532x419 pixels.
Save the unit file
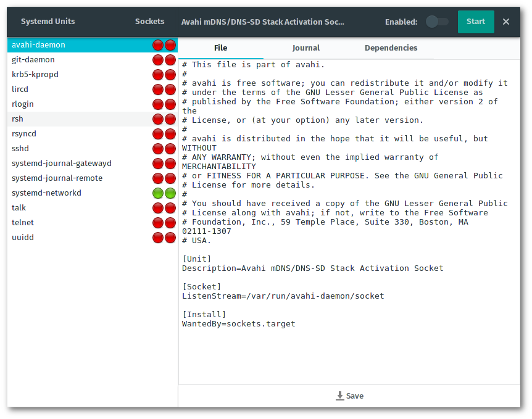click(349, 396)
